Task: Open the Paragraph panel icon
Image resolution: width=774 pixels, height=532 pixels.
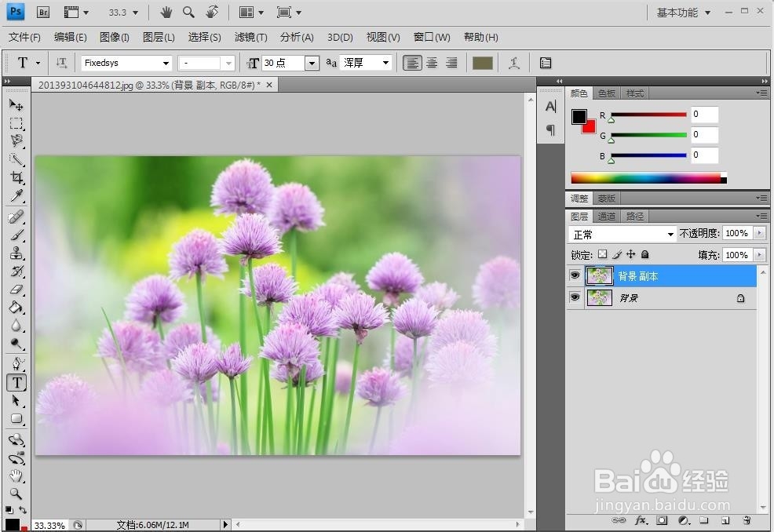Action: pos(551,130)
